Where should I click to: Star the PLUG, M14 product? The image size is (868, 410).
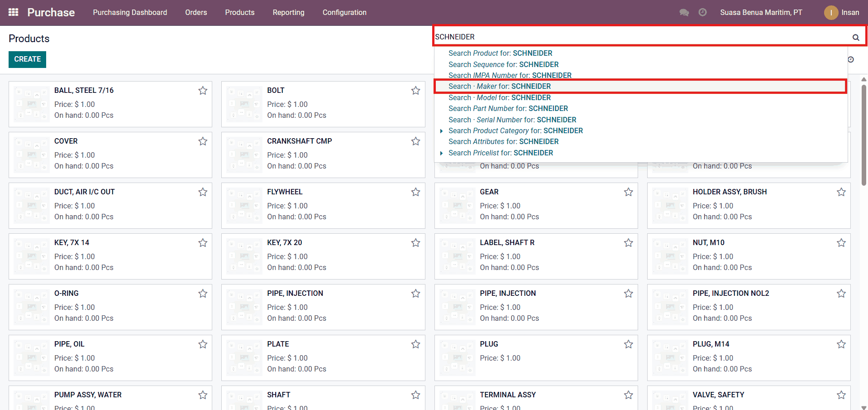click(x=841, y=344)
